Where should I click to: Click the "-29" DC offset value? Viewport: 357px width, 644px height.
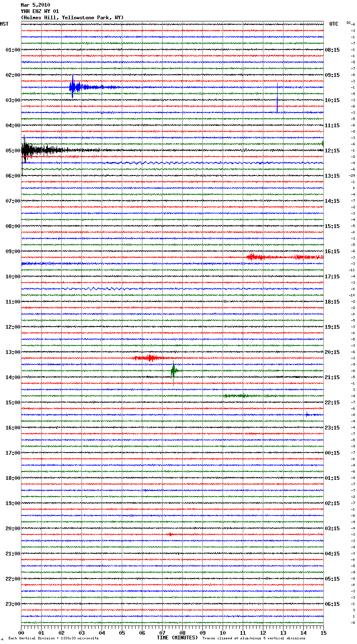click(352, 176)
